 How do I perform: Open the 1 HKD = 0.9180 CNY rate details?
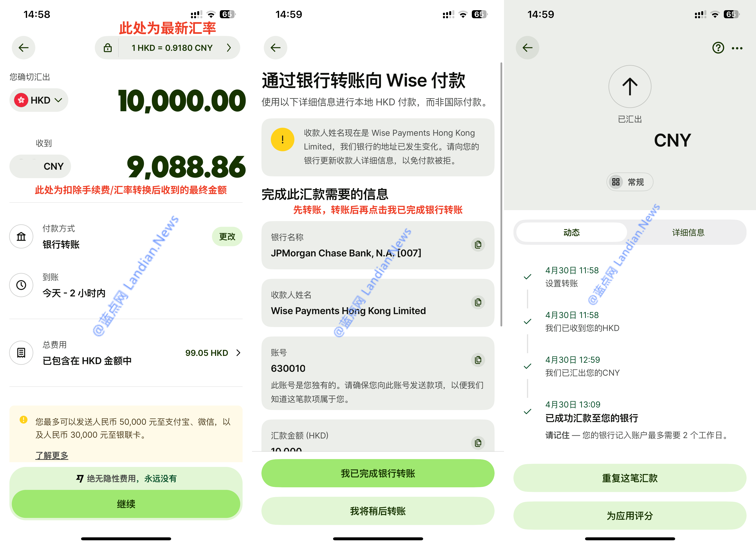(x=172, y=48)
